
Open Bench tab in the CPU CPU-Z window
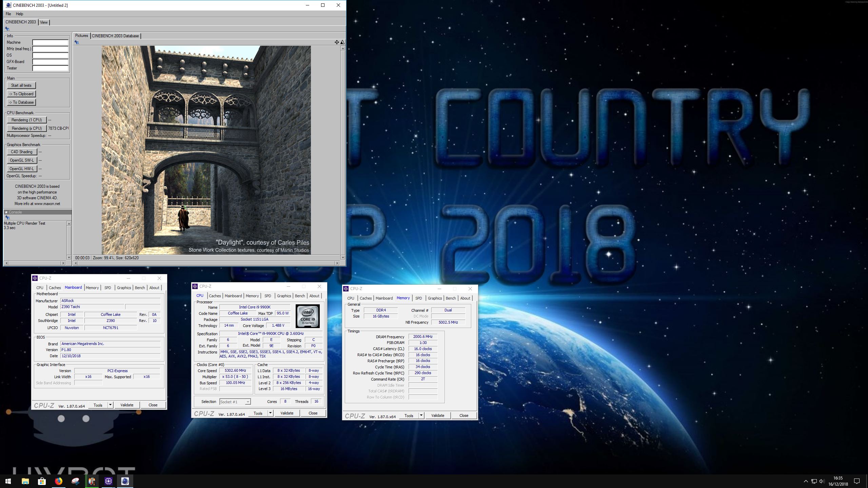[x=300, y=296]
